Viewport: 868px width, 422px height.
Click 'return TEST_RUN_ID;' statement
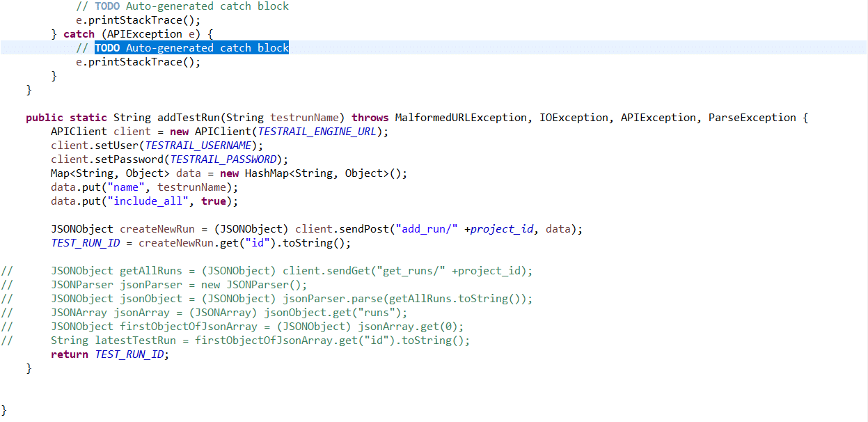tap(110, 354)
